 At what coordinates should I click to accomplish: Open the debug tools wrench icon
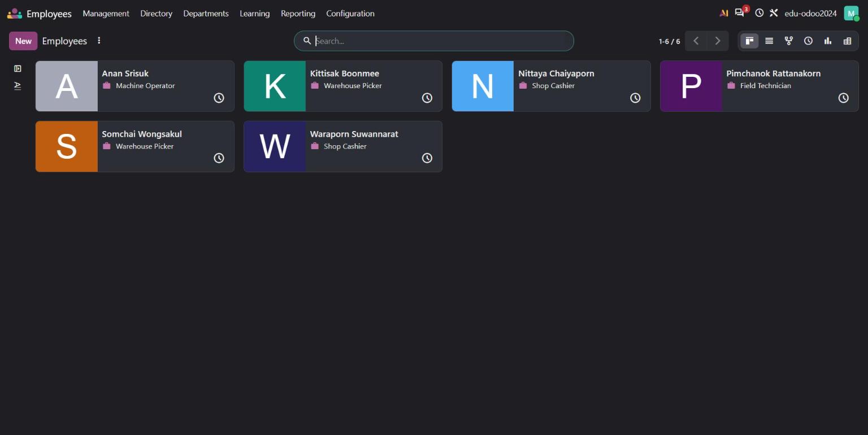tap(774, 13)
